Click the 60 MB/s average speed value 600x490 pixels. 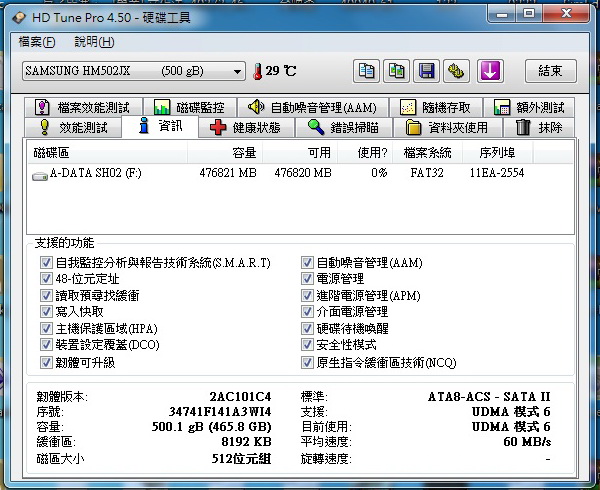point(527,442)
